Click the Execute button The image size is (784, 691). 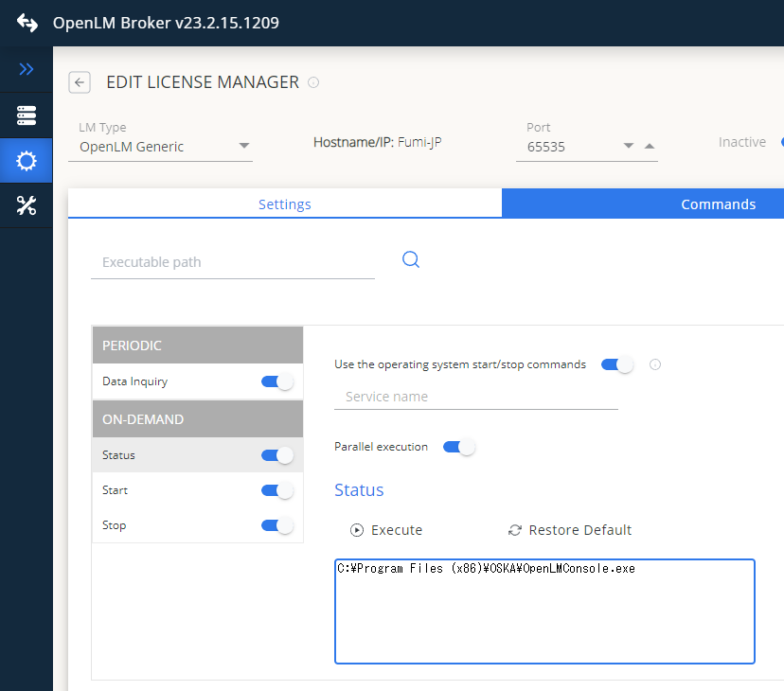386,530
